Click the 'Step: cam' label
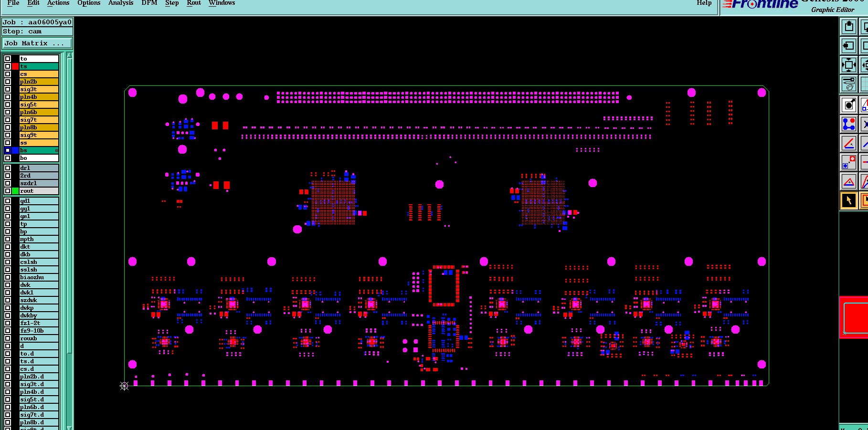This screenshot has width=868, height=430. point(37,31)
